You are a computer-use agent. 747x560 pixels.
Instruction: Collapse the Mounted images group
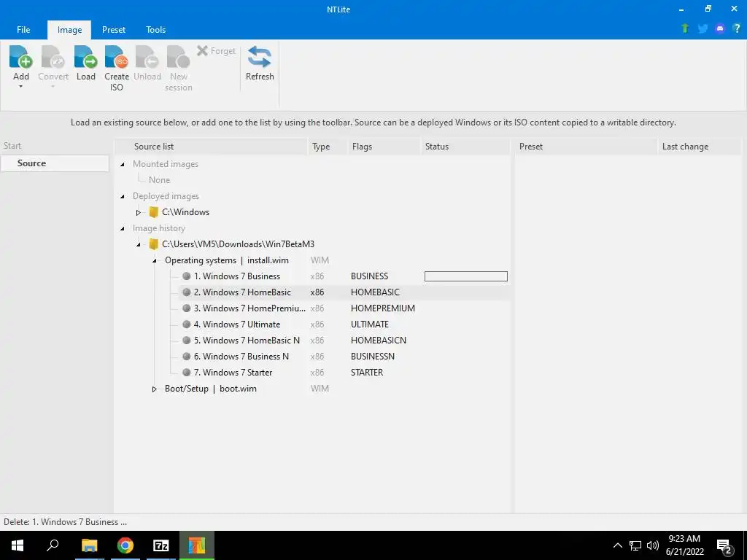123,164
